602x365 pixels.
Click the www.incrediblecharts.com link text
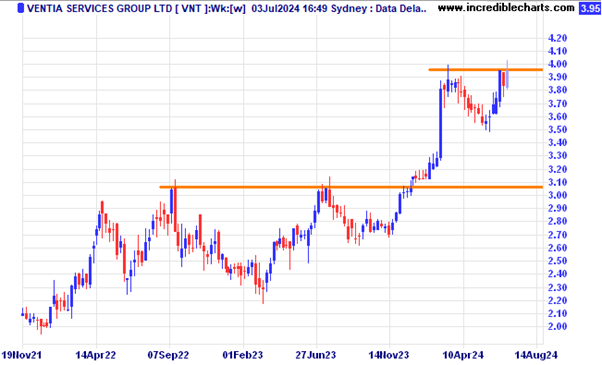[x=506, y=8]
